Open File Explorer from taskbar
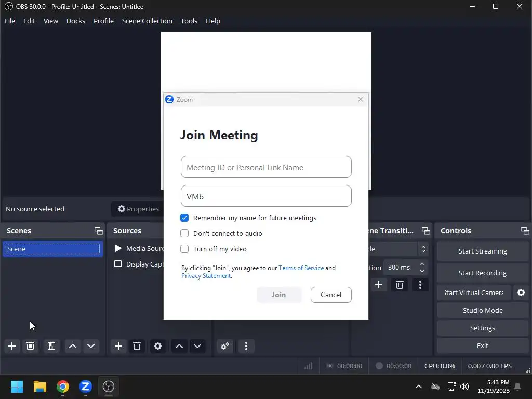Screen dimensions: 532x399 coord(39,387)
